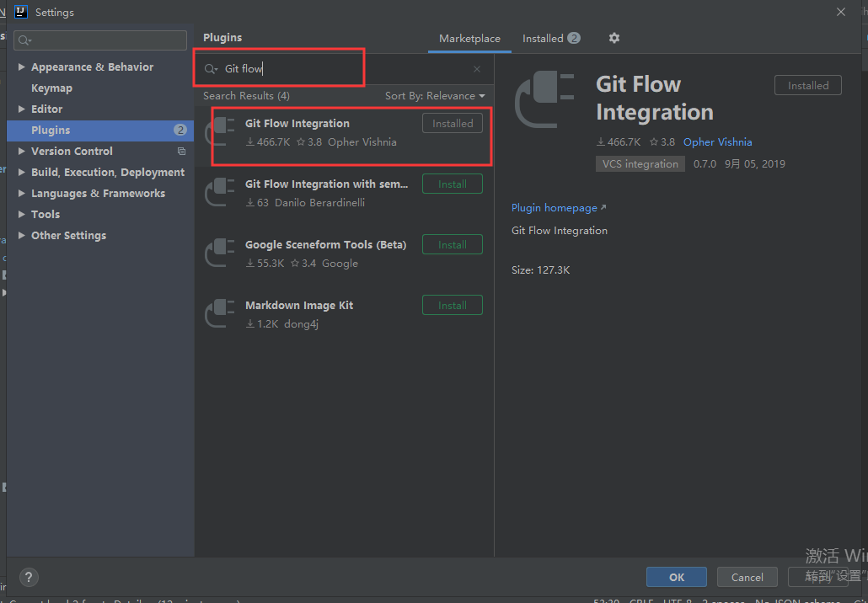Click the Git Flow Integration list plug icon
The width and height of the screenshot is (868, 603).
pos(220,132)
